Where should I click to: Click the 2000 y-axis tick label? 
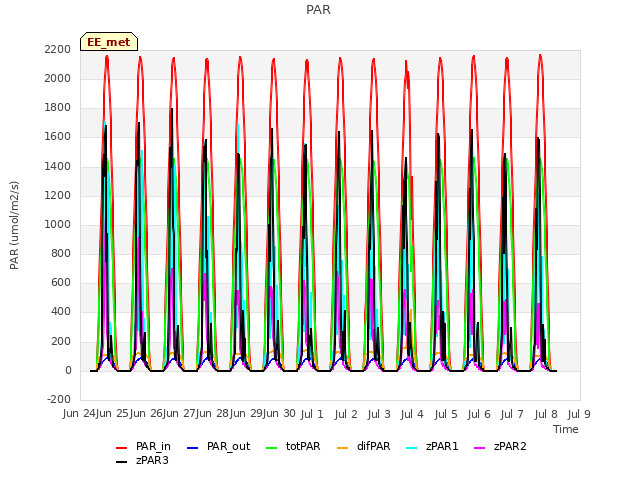click(x=58, y=78)
